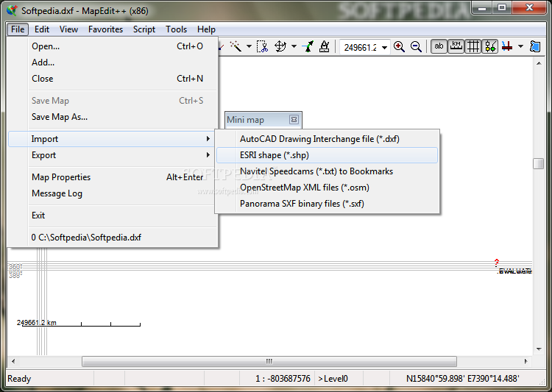This screenshot has width=552, height=392.
Task: Choose Add... in the File menu
Action: 113,63
